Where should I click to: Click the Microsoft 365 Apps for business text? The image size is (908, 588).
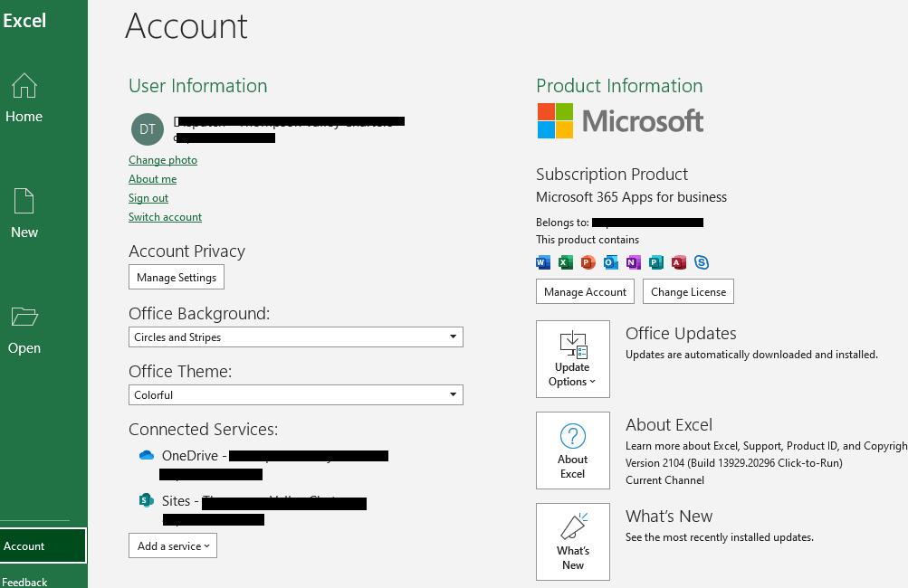[x=631, y=197]
